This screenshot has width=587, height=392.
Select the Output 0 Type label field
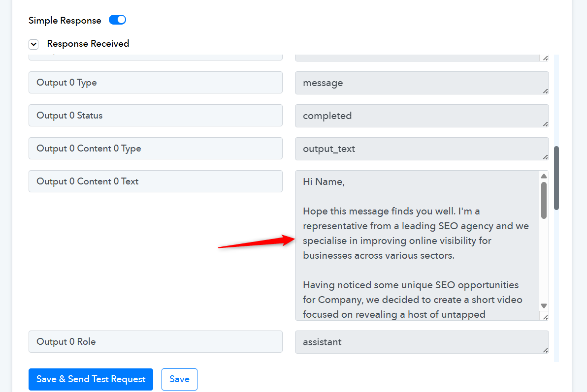click(155, 83)
